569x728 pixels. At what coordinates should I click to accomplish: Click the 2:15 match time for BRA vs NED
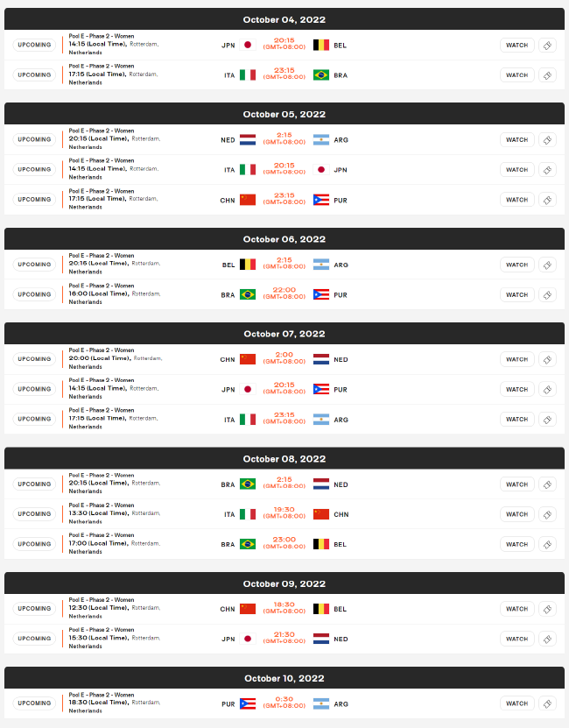284,480
